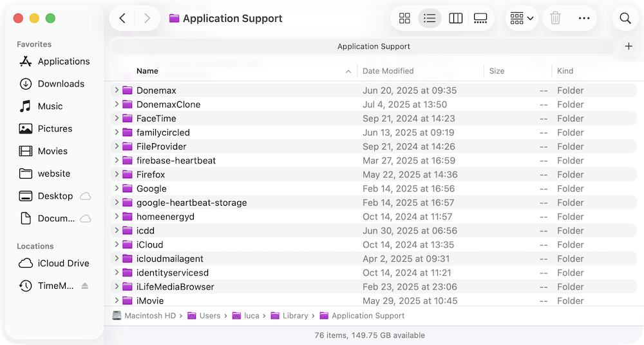This screenshot has width=644, height=345.
Task: Go back with the left chevron button
Action: 122,18
